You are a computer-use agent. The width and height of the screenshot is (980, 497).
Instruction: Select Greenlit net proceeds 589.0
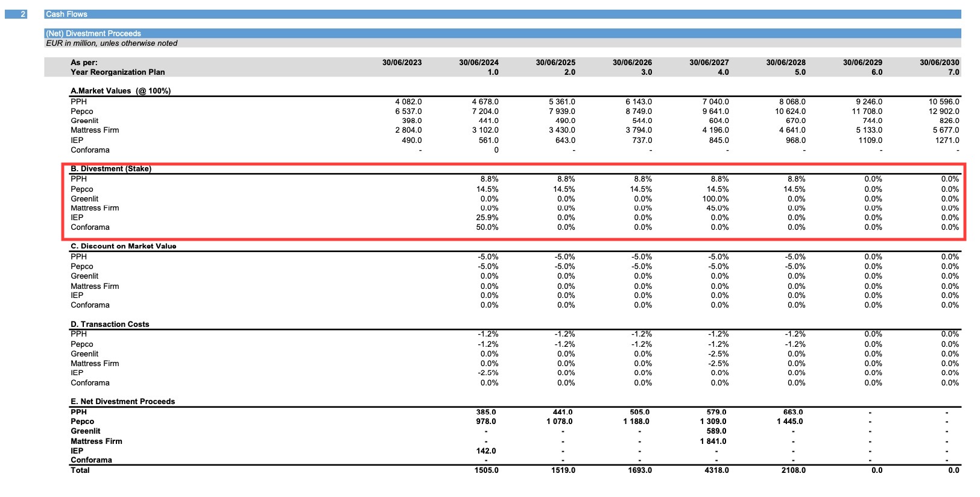pos(716,431)
